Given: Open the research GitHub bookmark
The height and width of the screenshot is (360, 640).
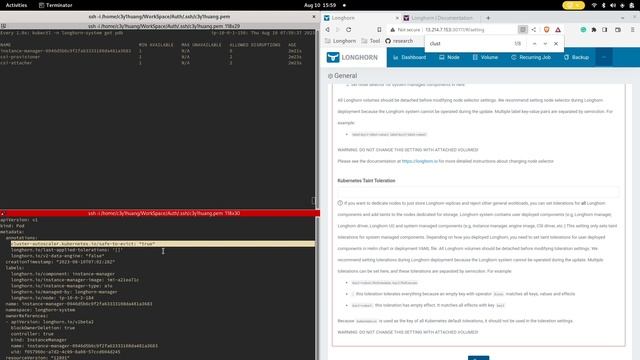Looking at the screenshot, I should (x=399, y=41).
